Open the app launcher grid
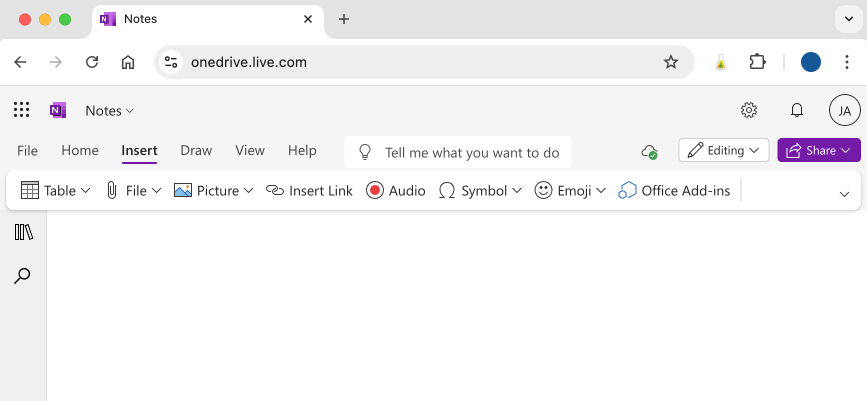Viewport: 867px width, 401px height. click(x=21, y=110)
